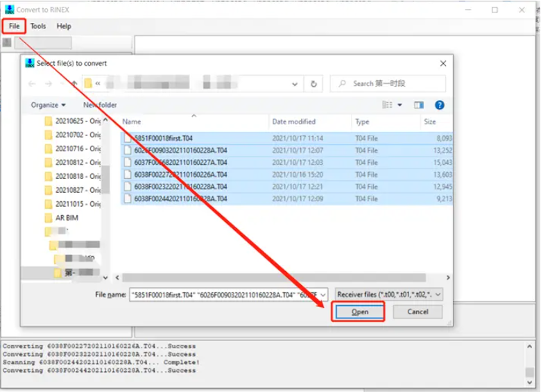Click scroll-down arrow of folder tree
This screenshot has height=392, width=541.
pyautogui.click(x=105, y=278)
